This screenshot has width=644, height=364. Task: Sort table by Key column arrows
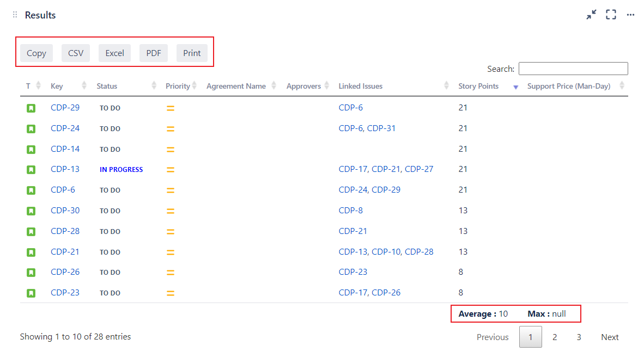pyautogui.click(x=84, y=85)
